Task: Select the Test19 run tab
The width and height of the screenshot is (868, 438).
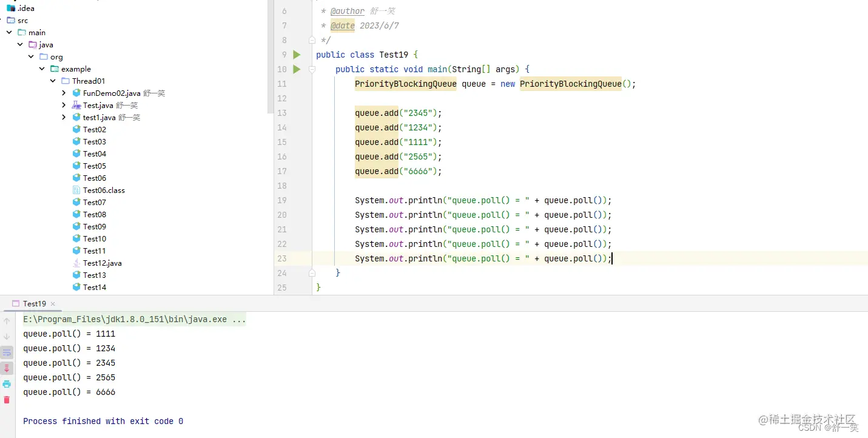Action: tap(34, 304)
